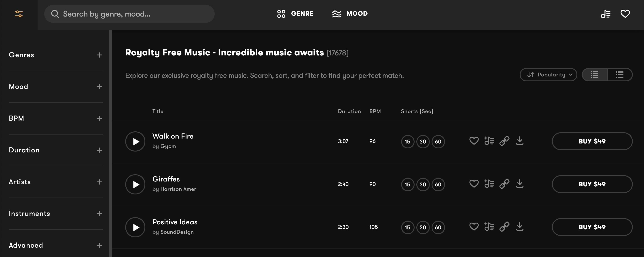Like the Giraffes track

tap(474, 184)
